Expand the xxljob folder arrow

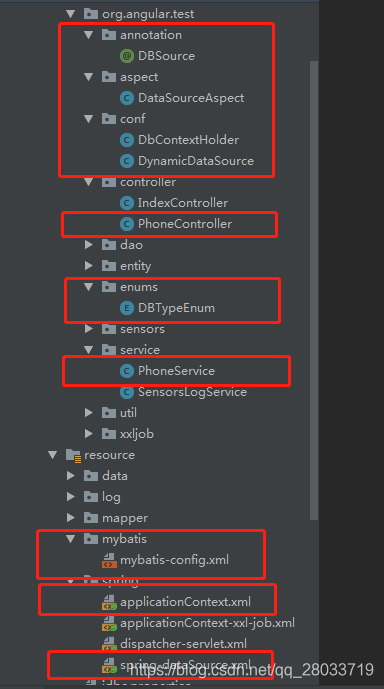[x=89, y=434]
